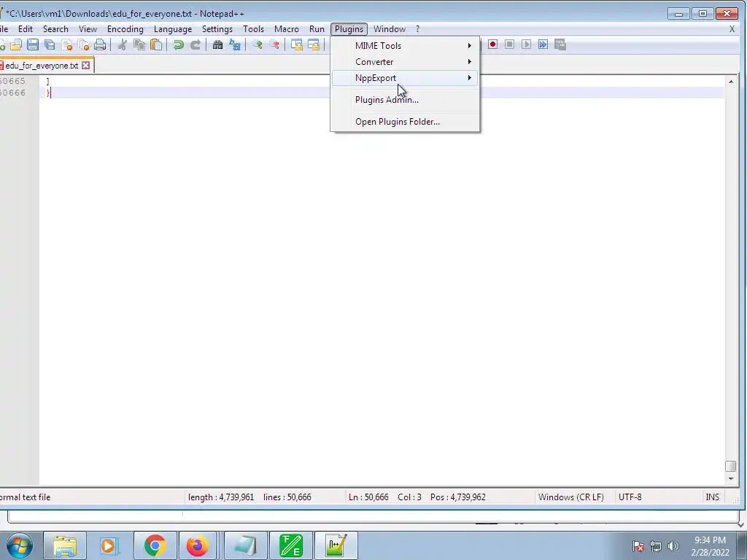Image resolution: width=747 pixels, height=560 pixels.
Task: Click the Save Recorded Macro icon
Action: click(560, 44)
